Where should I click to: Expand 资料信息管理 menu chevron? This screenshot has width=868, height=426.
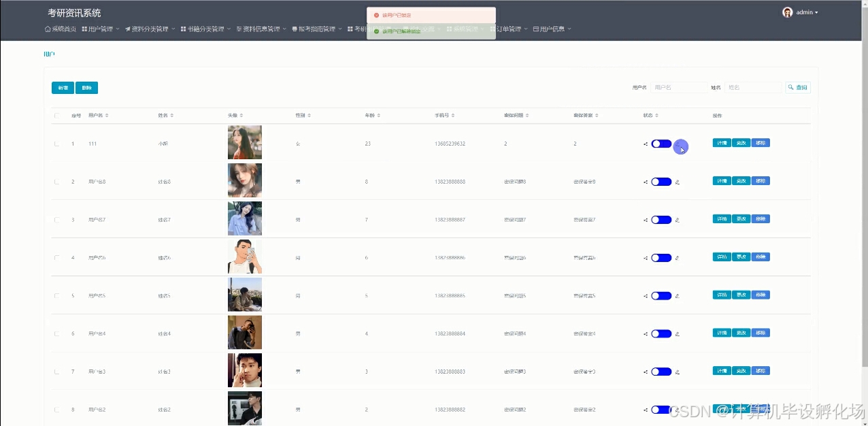pyautogui.click(x=284, y=29)
